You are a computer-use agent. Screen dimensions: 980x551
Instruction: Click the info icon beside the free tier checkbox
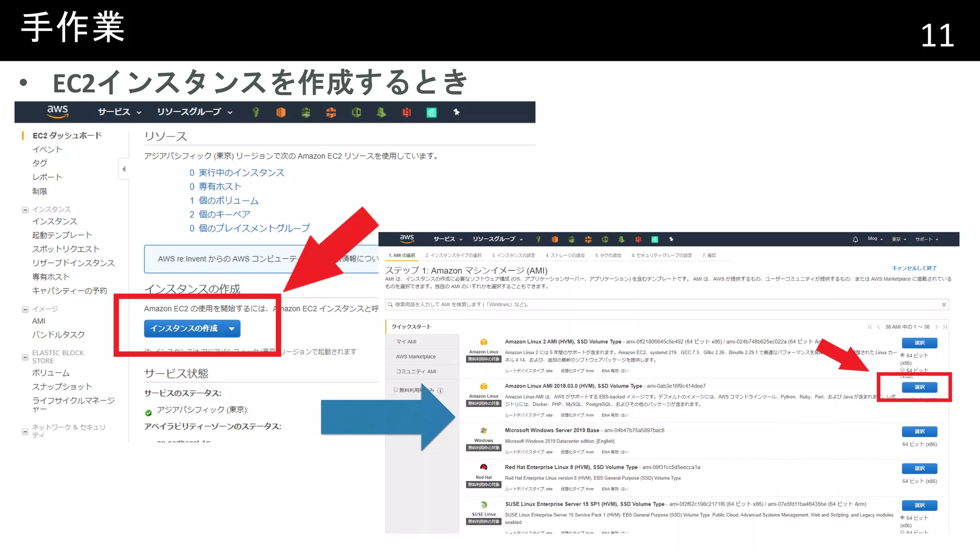[x=440, y=391]
